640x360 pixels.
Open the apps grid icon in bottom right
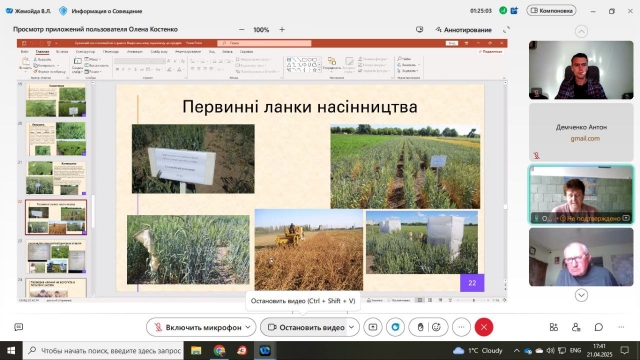point(553,327)
